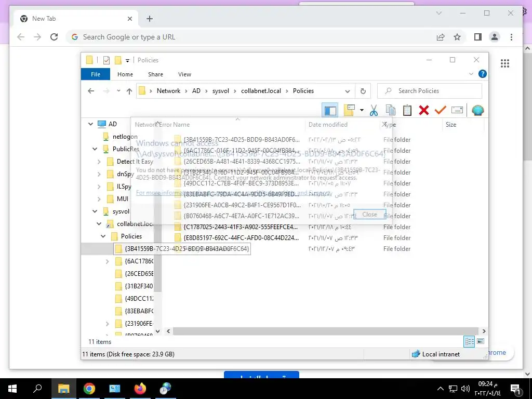Expand the {6AC1786 tree folder
Image resolution: width=532 pixels, height=399 pixels.
(107, 261)
